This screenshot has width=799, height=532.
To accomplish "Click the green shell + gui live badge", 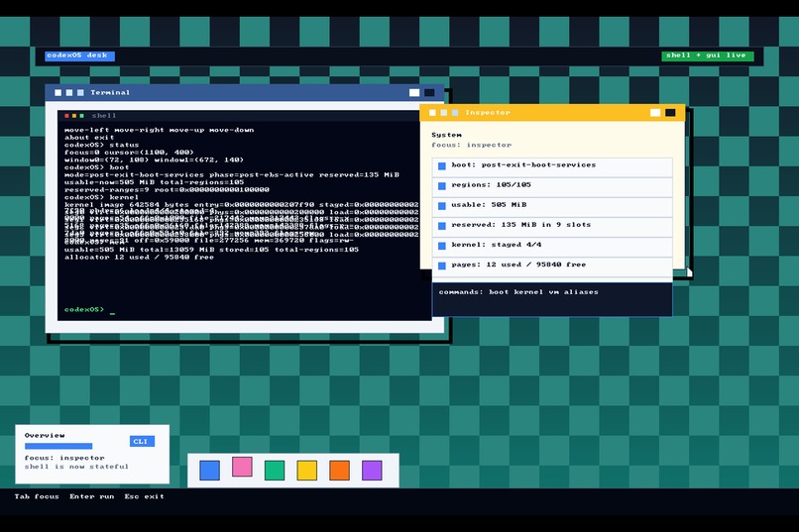I will 707,55.
